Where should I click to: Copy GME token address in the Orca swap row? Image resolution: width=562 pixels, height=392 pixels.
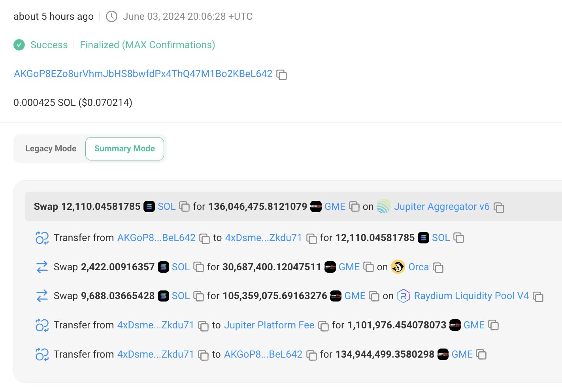[369, 267]
